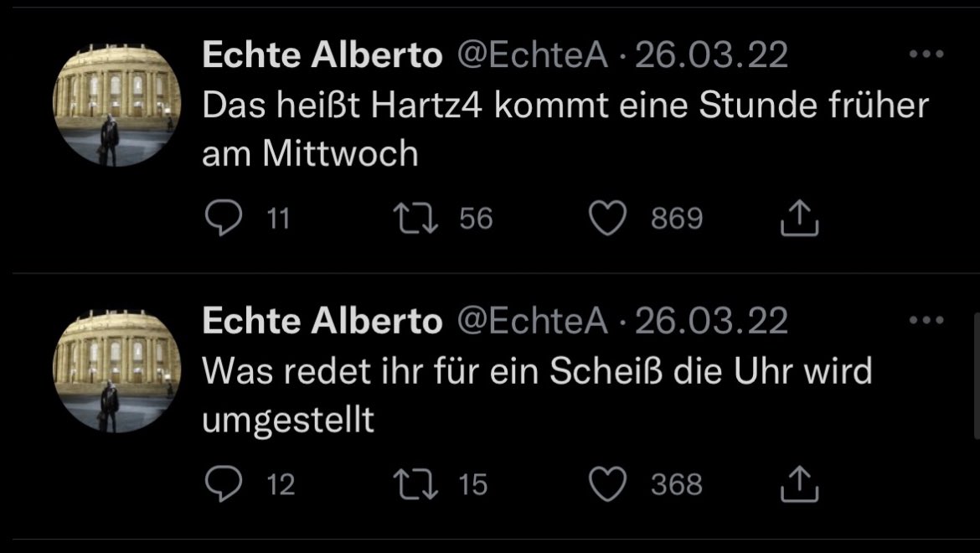This screenshot has width=980, height=553.
Task: Open the first tweet's 26.03.22 date
Action: [x=712, y=56]
